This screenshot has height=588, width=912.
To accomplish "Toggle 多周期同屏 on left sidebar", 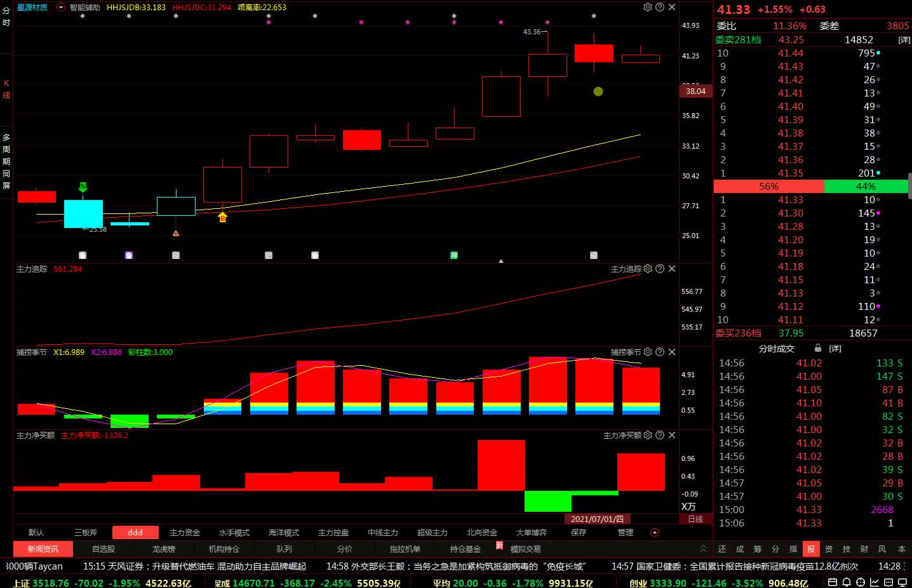I will point(6,161).
